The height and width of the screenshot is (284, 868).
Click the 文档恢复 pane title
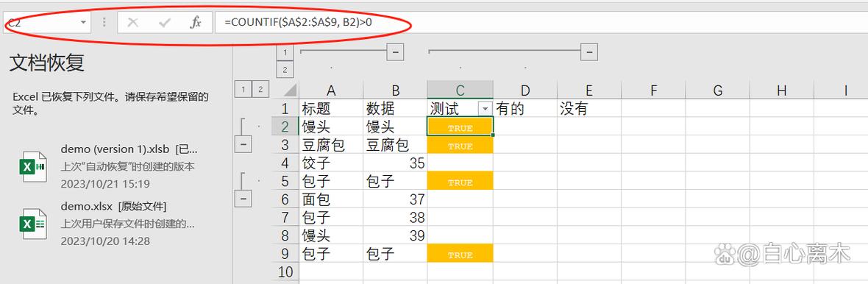[46, 63]
